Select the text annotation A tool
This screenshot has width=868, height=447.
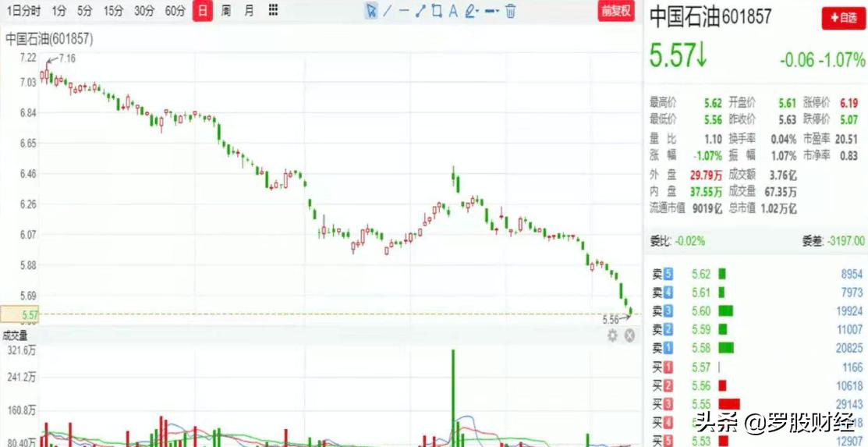coord(453,10)
